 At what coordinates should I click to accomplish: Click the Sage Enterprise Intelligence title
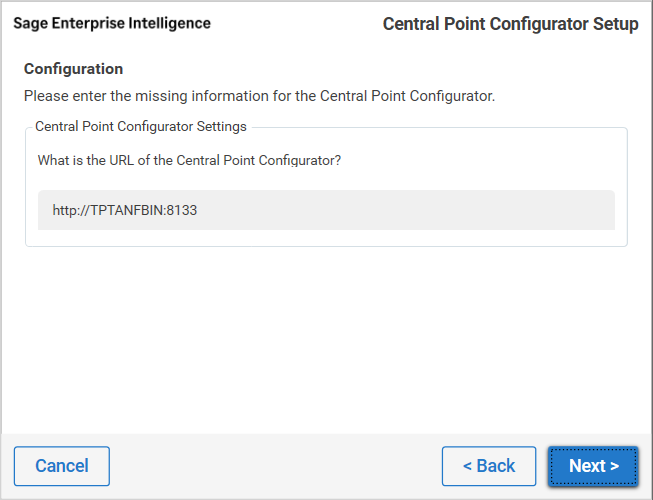click(112, 23)
